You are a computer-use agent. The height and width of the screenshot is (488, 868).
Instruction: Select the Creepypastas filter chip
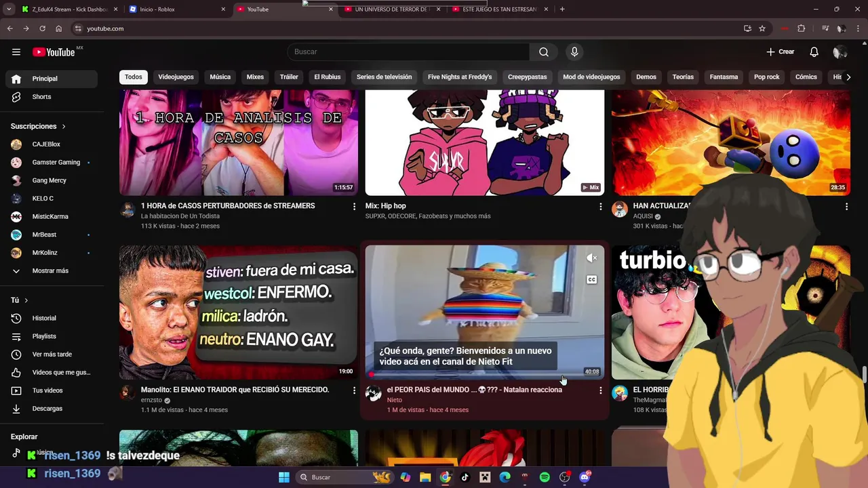pos(528,77)
